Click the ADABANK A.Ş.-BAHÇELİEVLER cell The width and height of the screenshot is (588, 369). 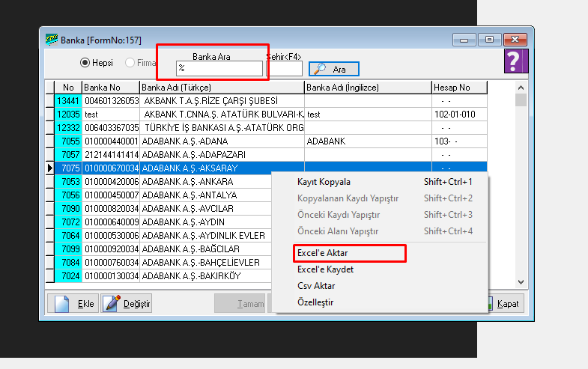[205, 263]
